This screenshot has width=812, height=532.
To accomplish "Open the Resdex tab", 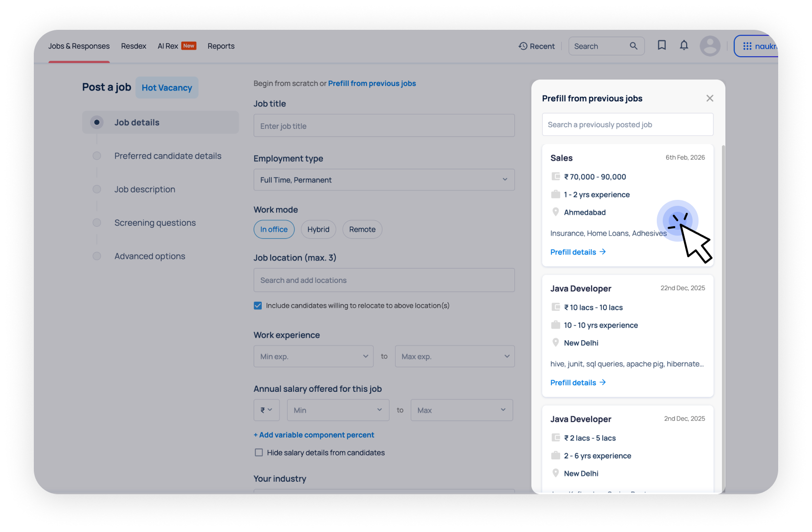I will (133, 46).
